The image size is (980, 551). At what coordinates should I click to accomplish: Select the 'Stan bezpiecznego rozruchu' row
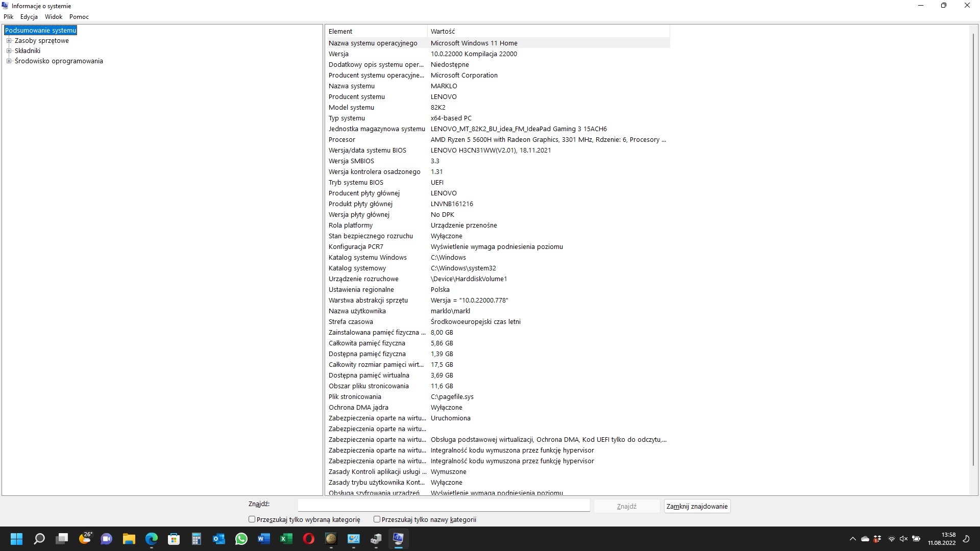tap(498, 236)
